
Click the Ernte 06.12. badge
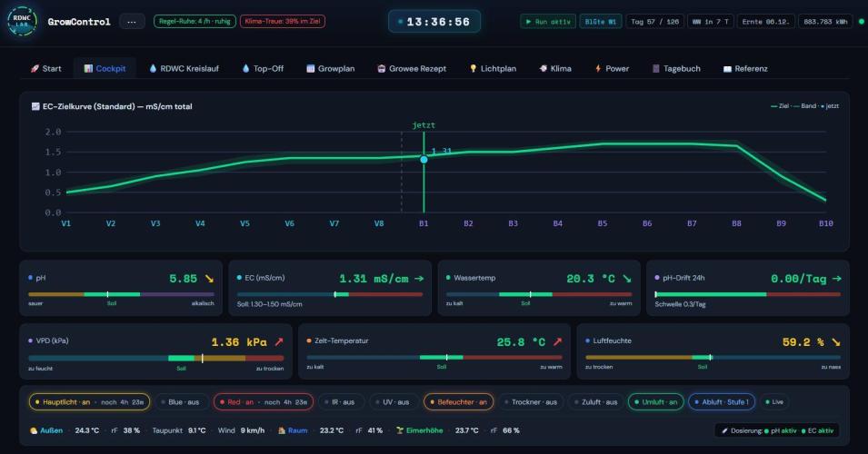[766, 22]
